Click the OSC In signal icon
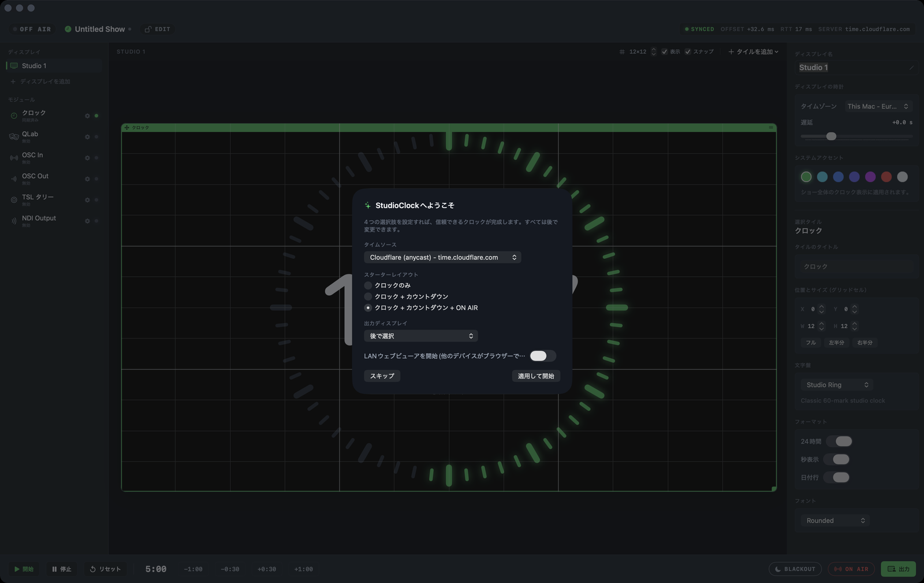Screen dimensions: 924x583 tap(14, 158)
